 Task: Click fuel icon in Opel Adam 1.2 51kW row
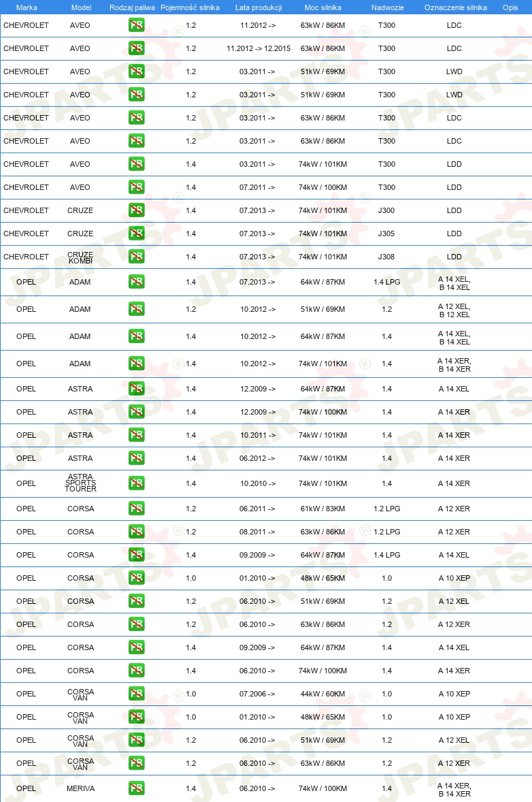[137, 309]
